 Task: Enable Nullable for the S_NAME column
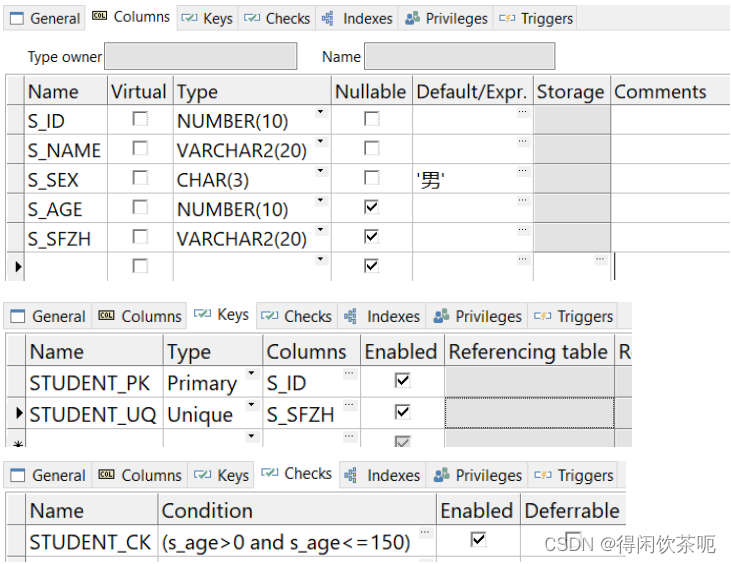371,148
